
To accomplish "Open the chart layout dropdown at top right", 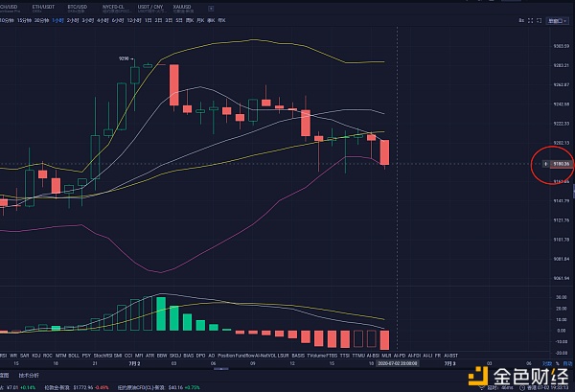I will click(x=558, y=21).
